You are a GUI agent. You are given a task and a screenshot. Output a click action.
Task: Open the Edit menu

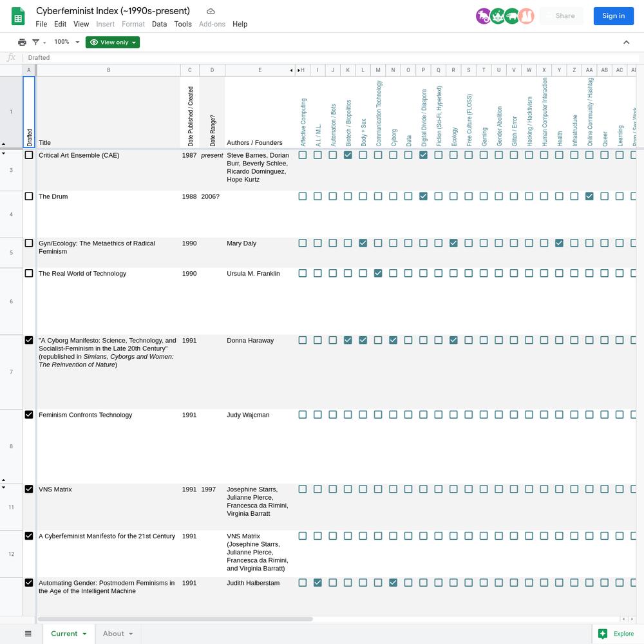point(60,24)
